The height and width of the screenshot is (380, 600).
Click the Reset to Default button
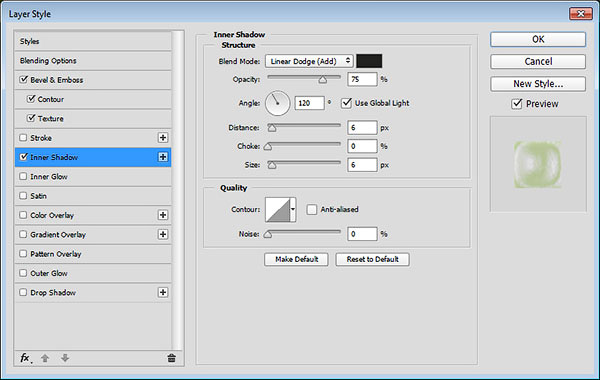[x=373, y=259]
